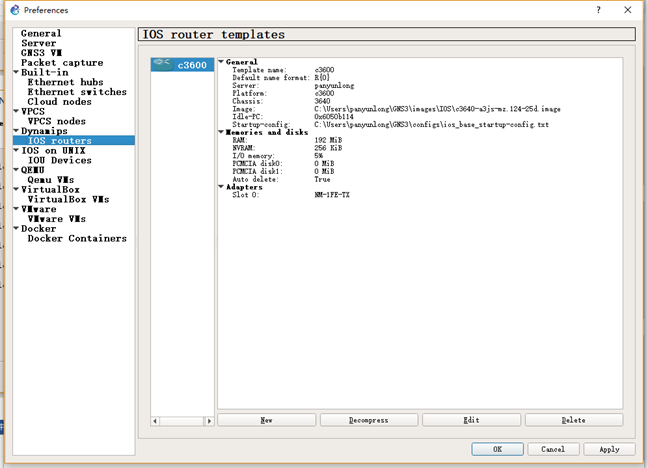This screenshot has width=648, height=468.
Task: Click the Startup-config path value
Action: tap(431, 124)
